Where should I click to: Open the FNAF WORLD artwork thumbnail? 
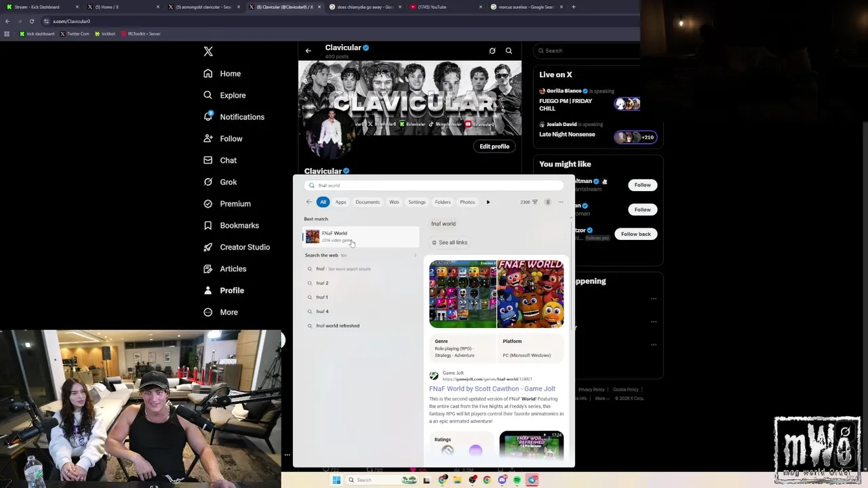click(530, 294)
